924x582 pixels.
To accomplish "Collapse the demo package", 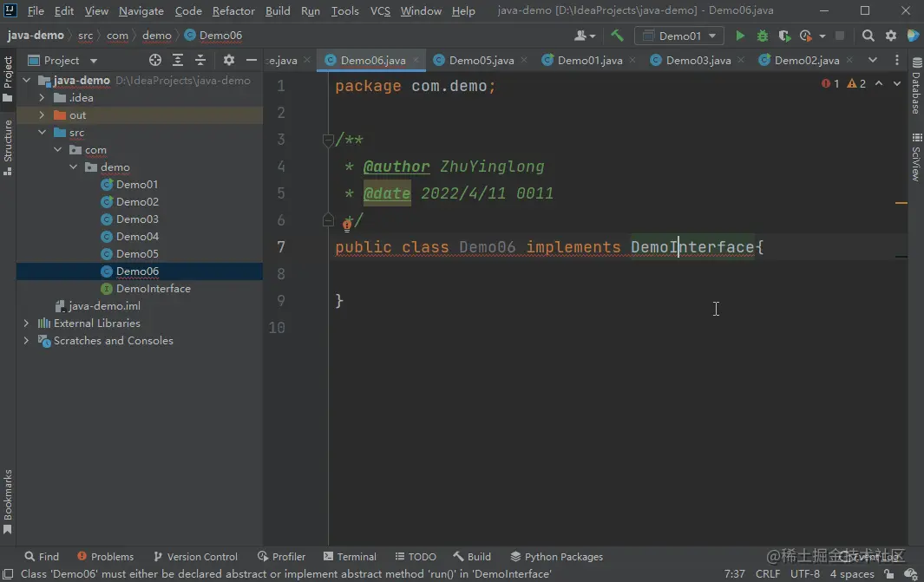I will coord(73,167).
